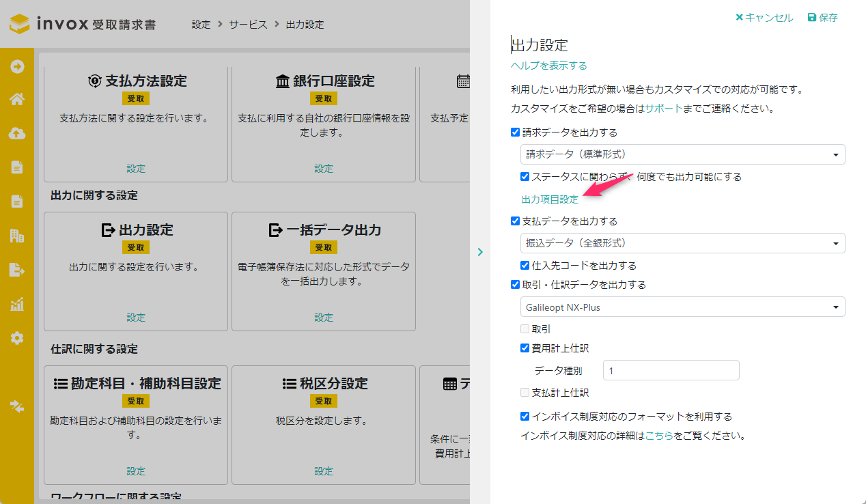Click inside the データ種別 input field
The width and height of the screenshot is (866, 504).
[x=671, y=369]
